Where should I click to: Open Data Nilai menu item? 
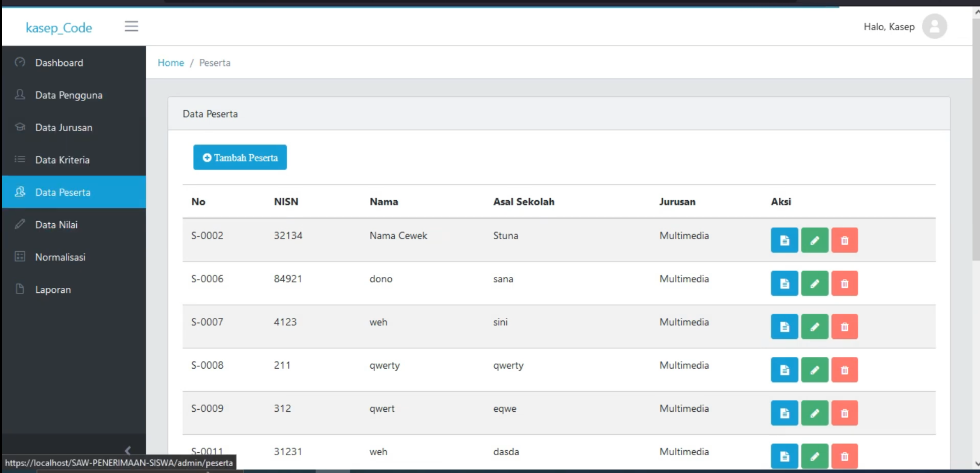tap(74, 224)
